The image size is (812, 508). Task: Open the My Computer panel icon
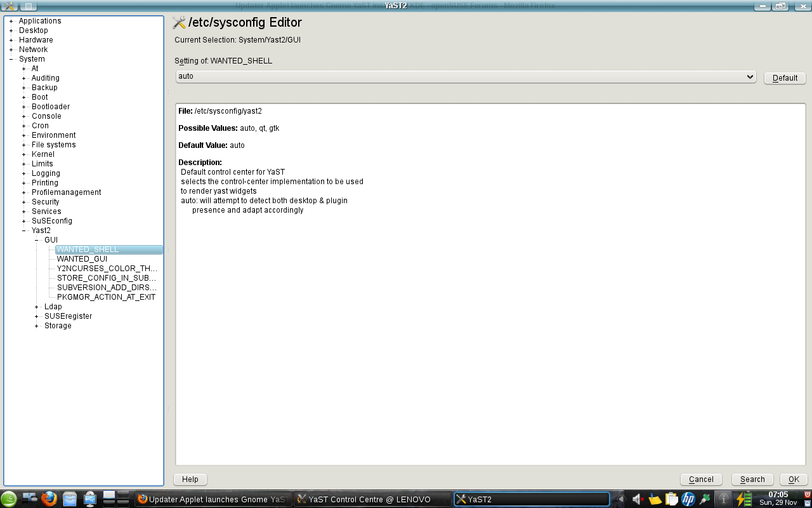(x=90, y=499)
